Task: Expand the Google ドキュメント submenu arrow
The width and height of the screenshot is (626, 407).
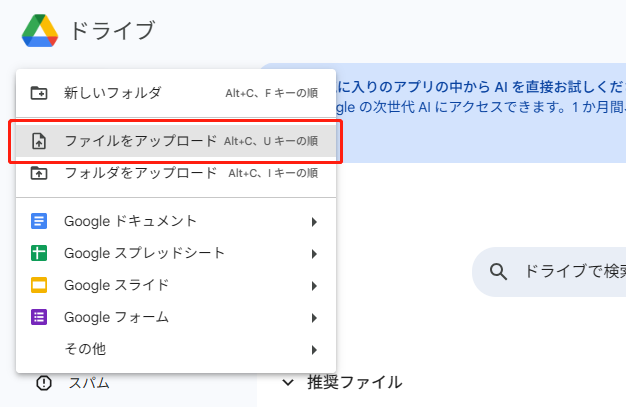Action: (314, 221)
